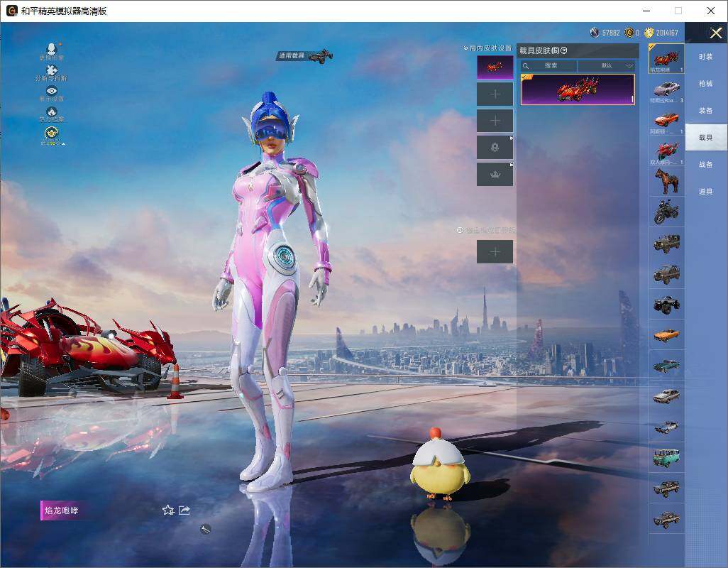Viewport: 728px width, 568px height.
Task: Close the wardrobe with the X button
Action: click(715, 33)
